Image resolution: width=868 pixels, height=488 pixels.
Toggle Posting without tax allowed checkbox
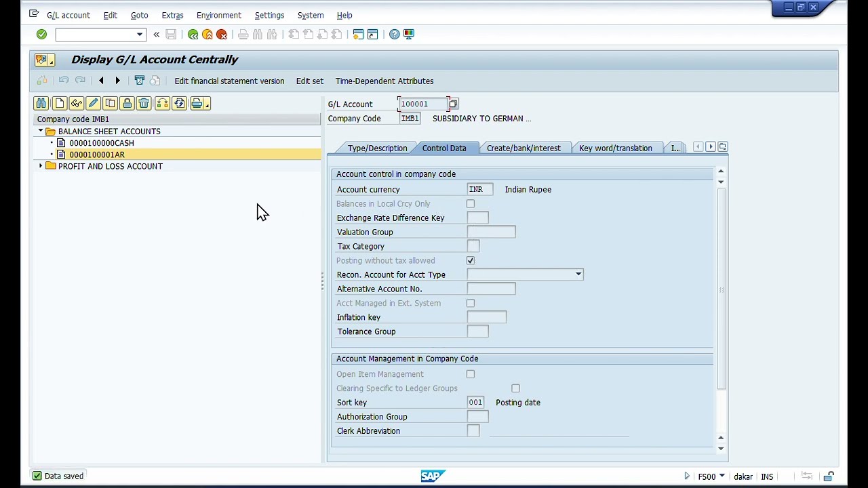471,261
